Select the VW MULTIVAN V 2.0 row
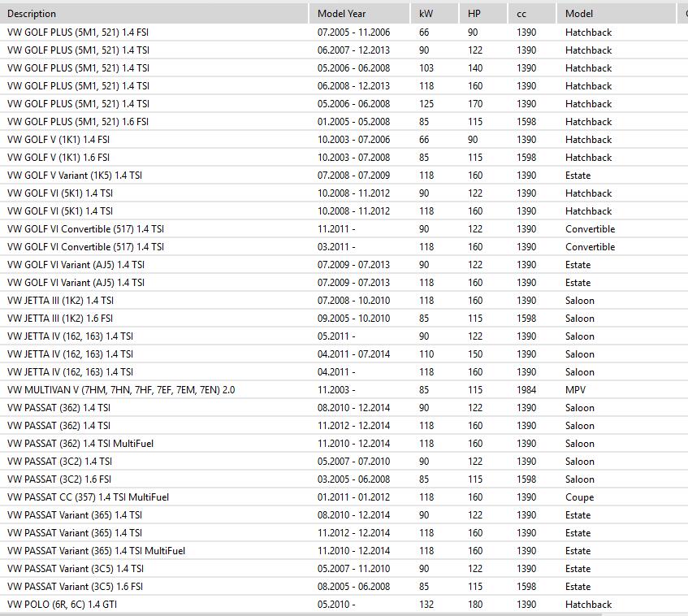This screenshot has width=688, height=616. tap(121, 390)
